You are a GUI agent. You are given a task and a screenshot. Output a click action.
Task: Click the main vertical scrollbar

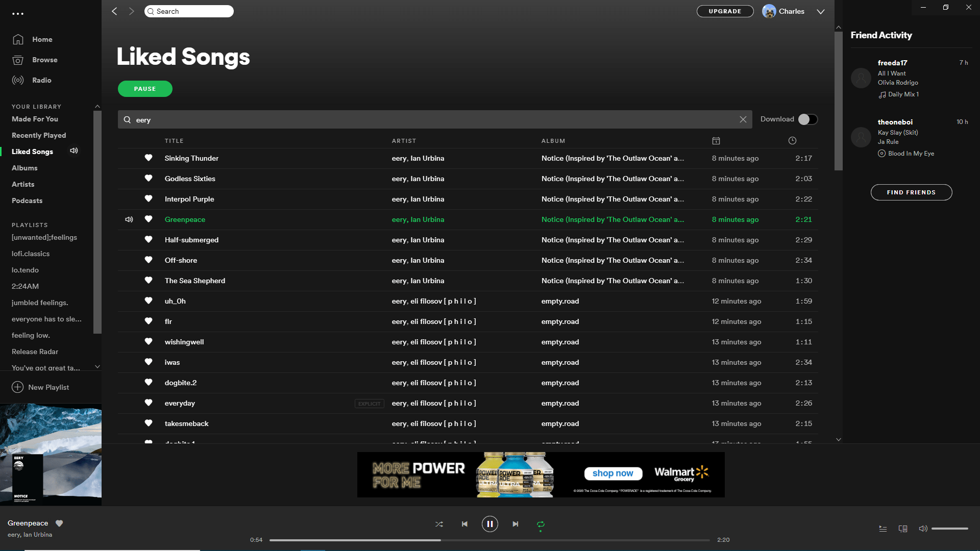839,101
